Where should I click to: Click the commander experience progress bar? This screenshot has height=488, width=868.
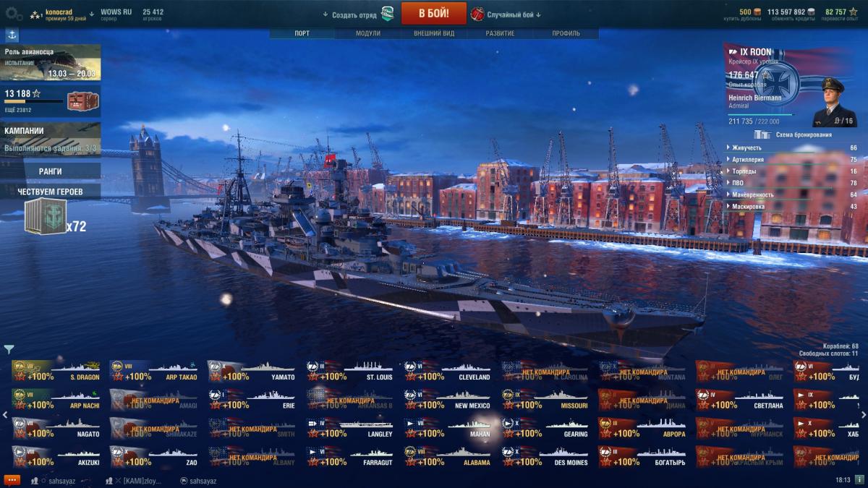(761, 115)
